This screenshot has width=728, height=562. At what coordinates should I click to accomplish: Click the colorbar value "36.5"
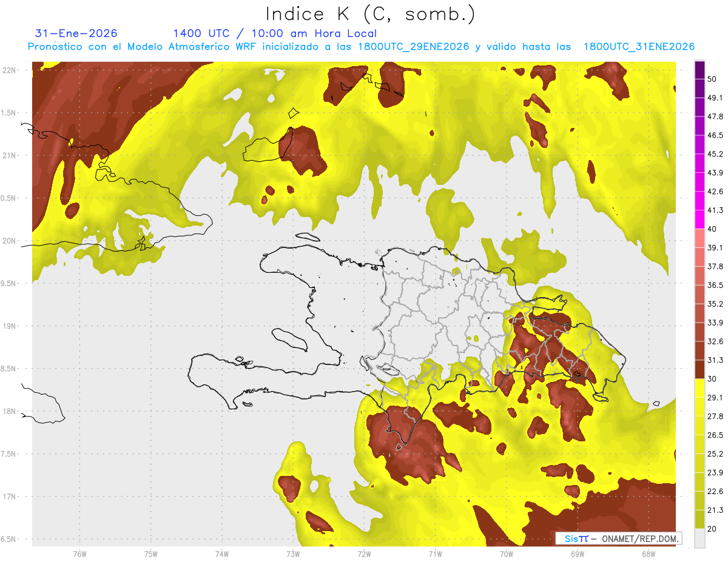pos(715,285)
